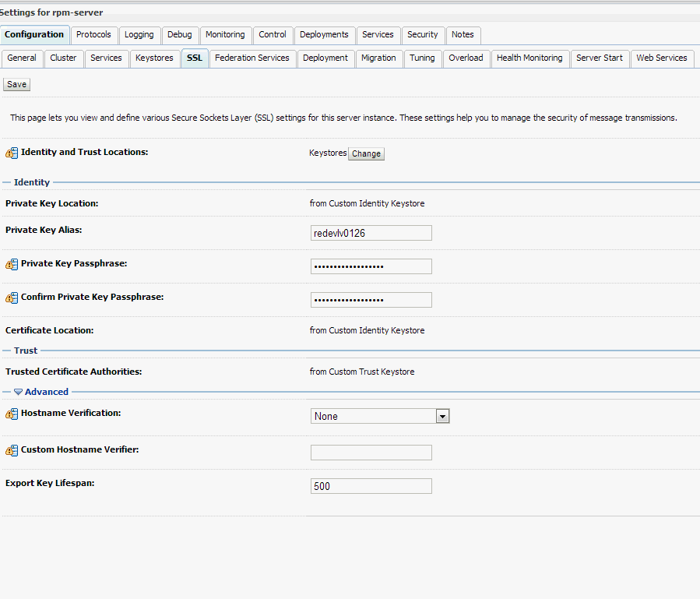Open the Notes tab
700x599 pixels.
463,35
